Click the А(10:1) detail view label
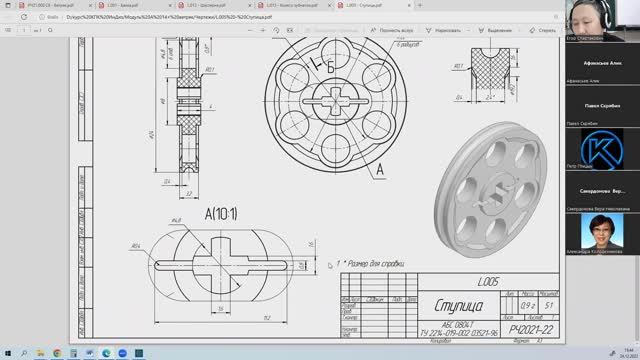 (x=221, y=214)
